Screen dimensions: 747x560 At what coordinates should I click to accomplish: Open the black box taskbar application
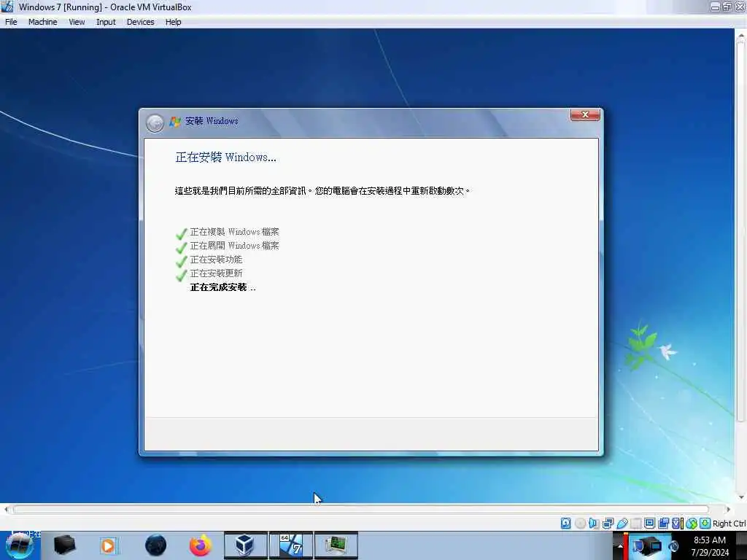[x=64, y=545]
